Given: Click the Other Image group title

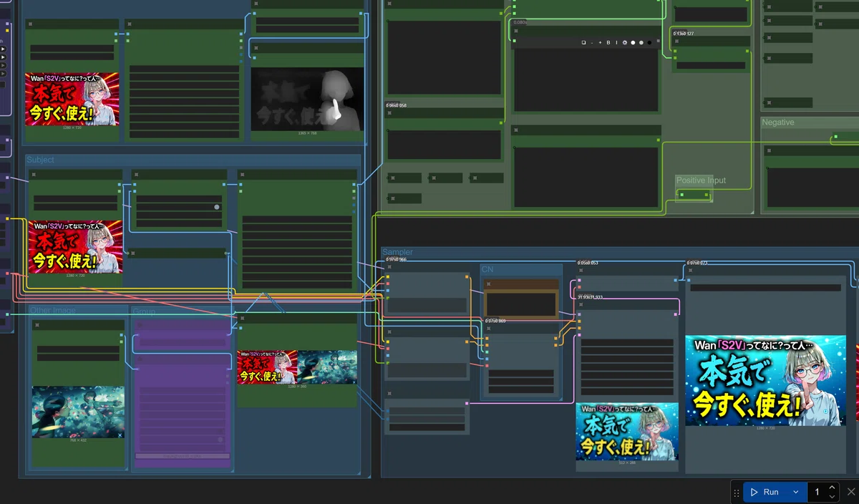Looking at the screenshot, I should coord(53,310).
